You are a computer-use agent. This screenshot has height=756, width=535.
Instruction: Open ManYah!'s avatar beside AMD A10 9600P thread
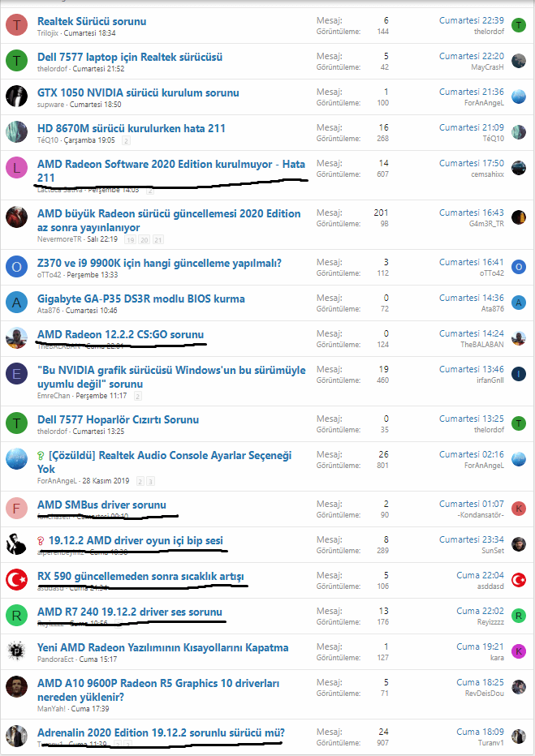point(16,686)
